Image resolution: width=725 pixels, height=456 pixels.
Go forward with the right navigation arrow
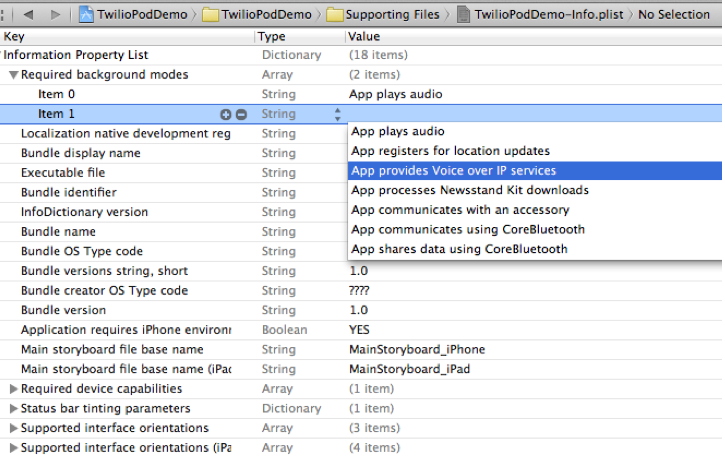tap(55, 15)
